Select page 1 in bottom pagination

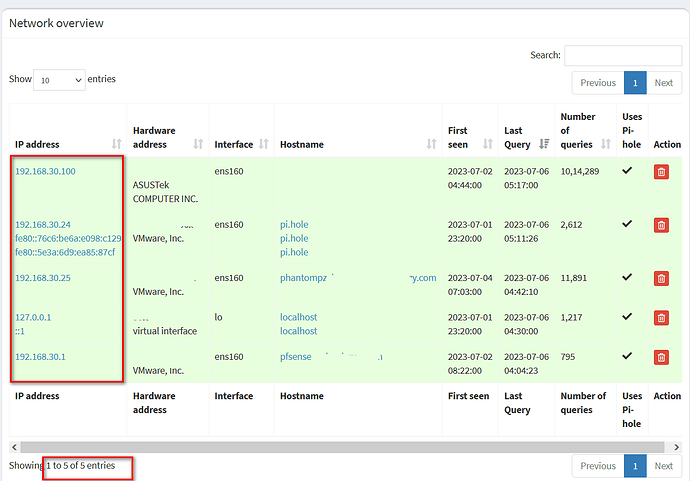(636, 465)
